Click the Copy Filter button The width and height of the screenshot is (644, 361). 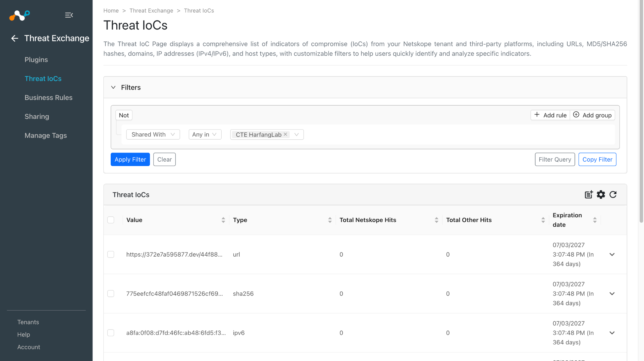pyautogui.click(x=597, y=159)
